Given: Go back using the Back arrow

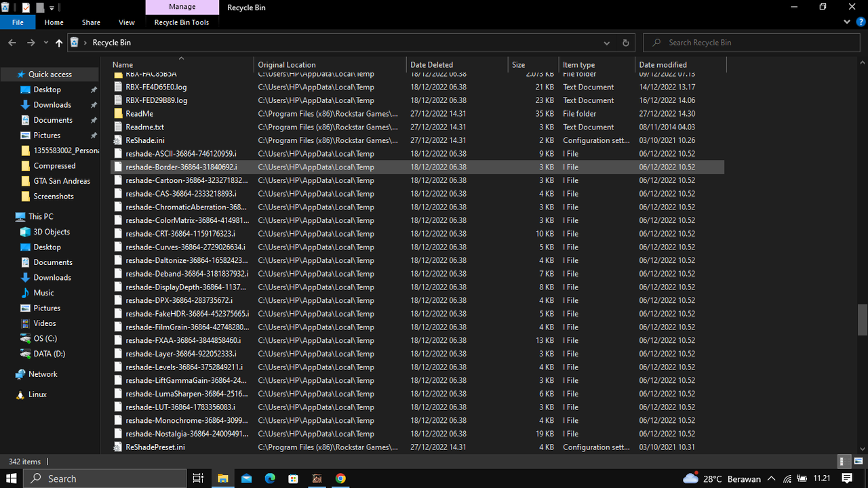Looking at the screenshot, I should (12, 43).
